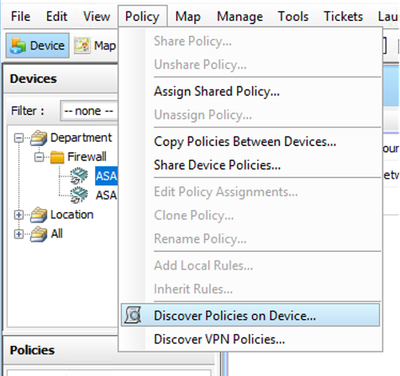Select Share Device Policies menu entry

[217, 165]
